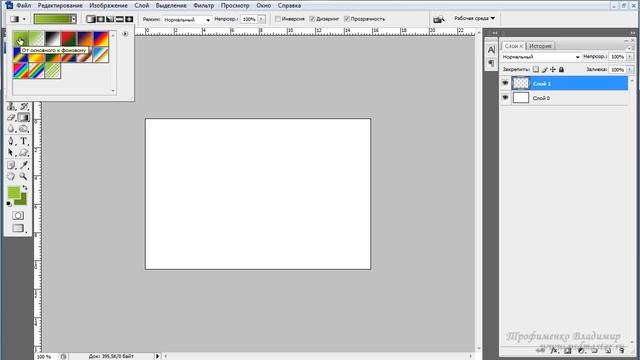The height and width of the screenshot is (360, 640).
Task: Toggle lock image pixels brush icon
Action: tap(544, 69)
